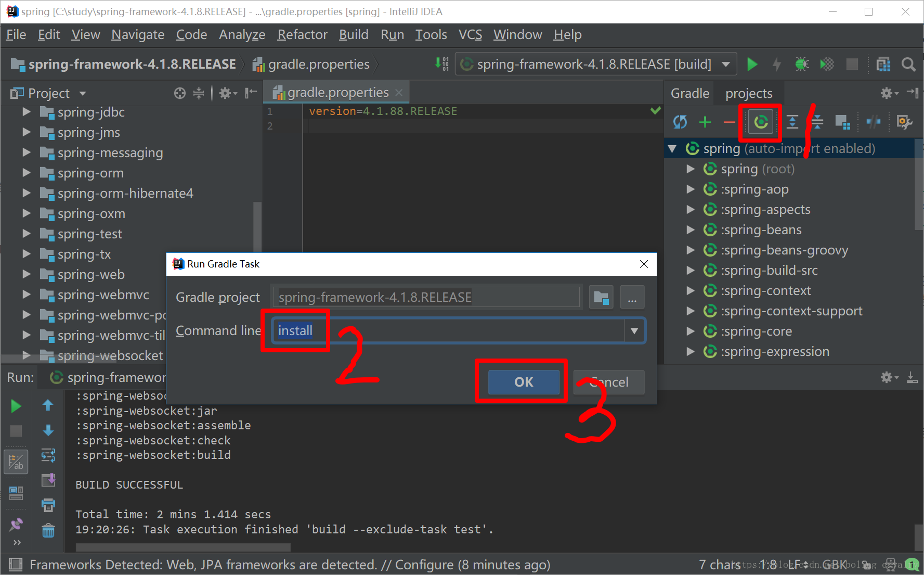Stop the running process in the toolbar
Image resolution: width=924 pixels, height=575 pixels.
[852, 65]
